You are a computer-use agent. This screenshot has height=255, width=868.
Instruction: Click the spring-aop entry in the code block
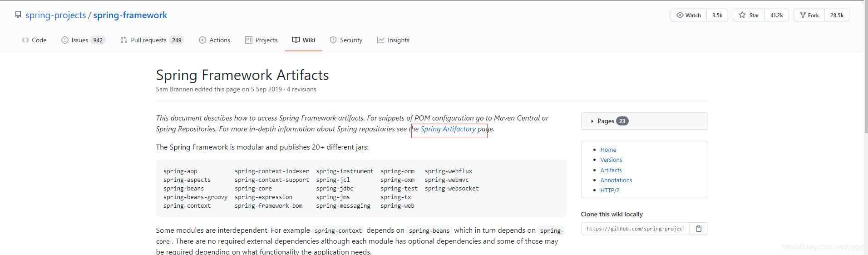tap(180, 171)
